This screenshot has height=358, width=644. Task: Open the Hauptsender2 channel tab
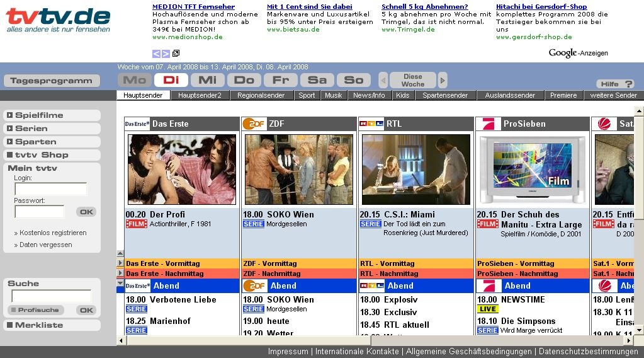coord(200,95)
